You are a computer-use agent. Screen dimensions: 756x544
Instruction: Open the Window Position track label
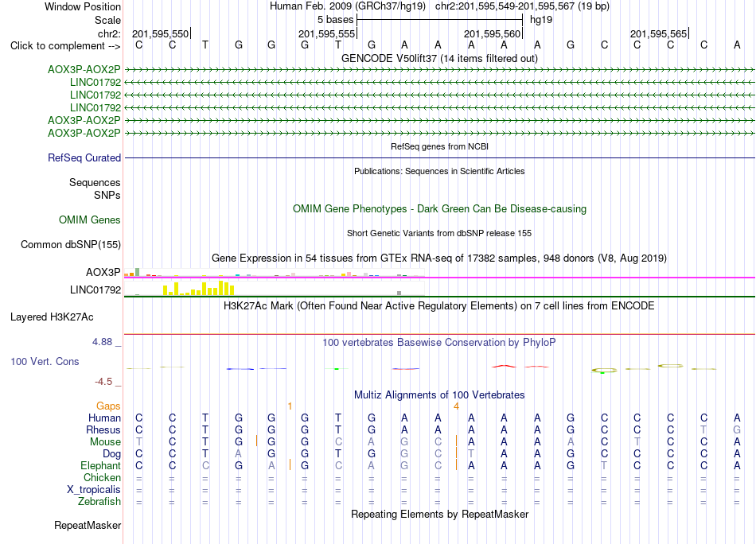tap(83, 6)
